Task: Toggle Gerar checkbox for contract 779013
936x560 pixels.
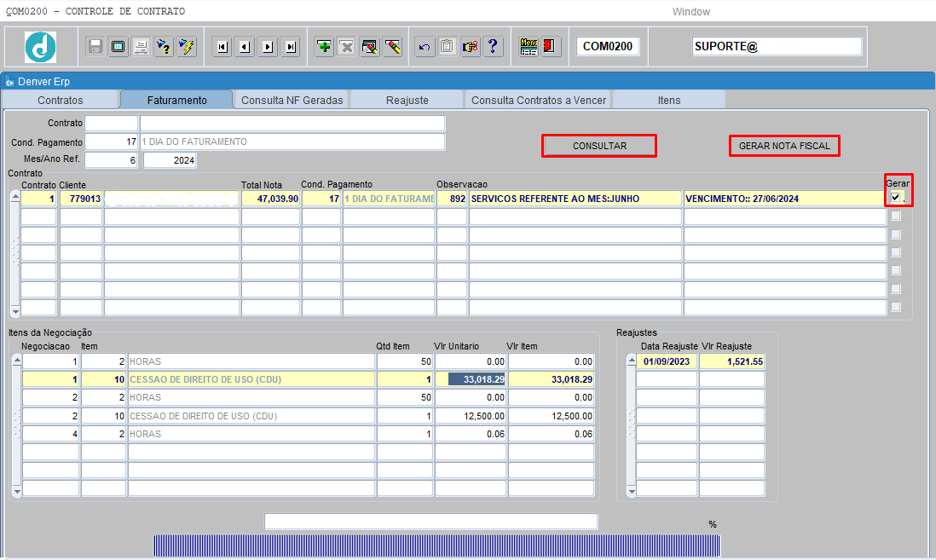Action: pos(895,198)
